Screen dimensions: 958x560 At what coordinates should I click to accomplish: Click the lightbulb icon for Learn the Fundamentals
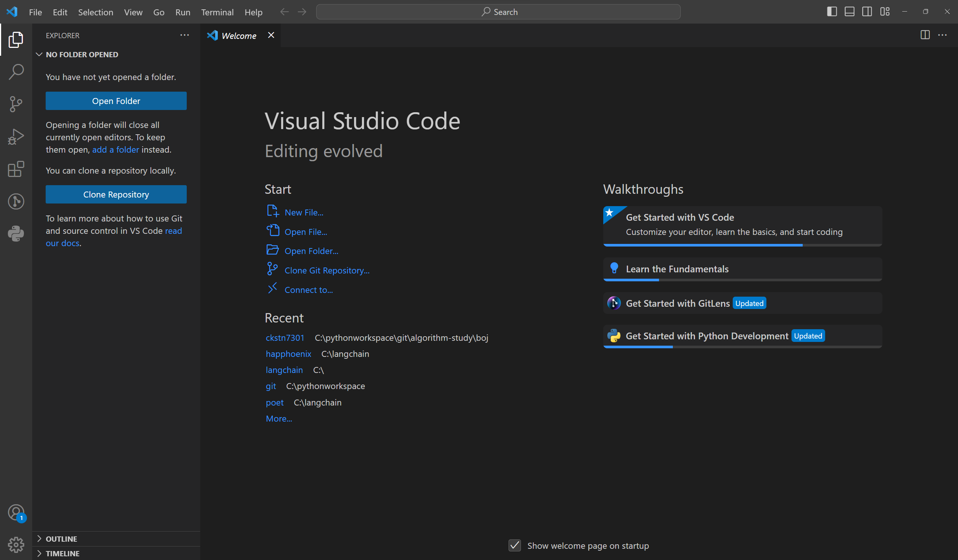click(x=614, y=268)
